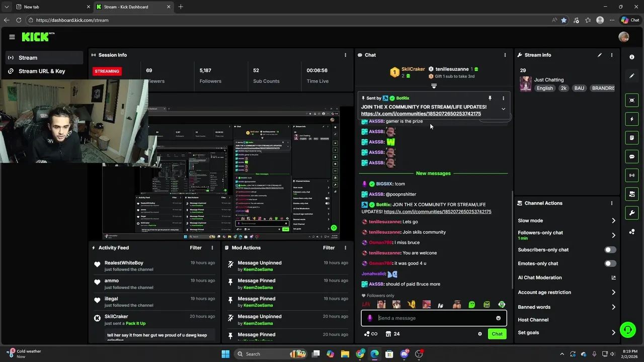Image resolution: width=644 pixels, height=362 pixels.
Task: Click Host Channel option
Action: point(533,320)
